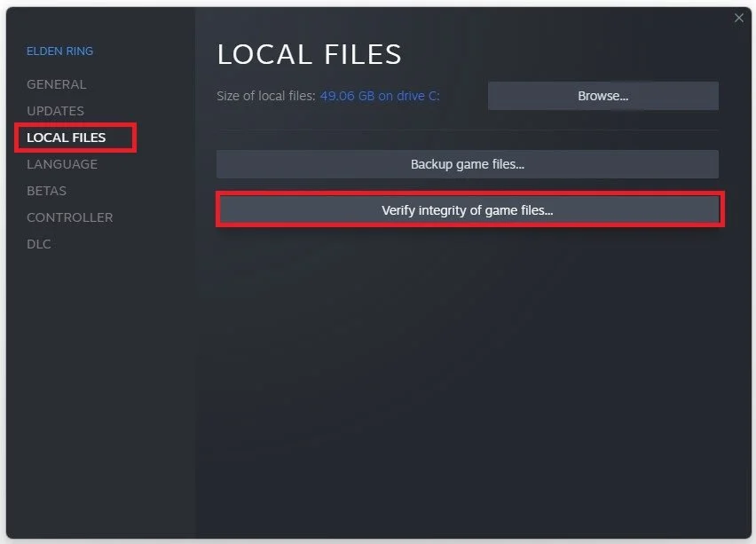Click the 49.06 GB on drive C: text

click(x=380, y=96)
